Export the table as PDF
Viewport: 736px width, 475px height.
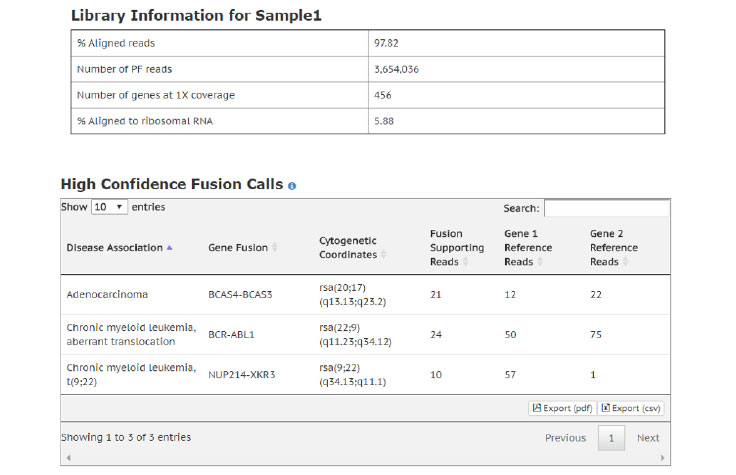click(561, 408)
